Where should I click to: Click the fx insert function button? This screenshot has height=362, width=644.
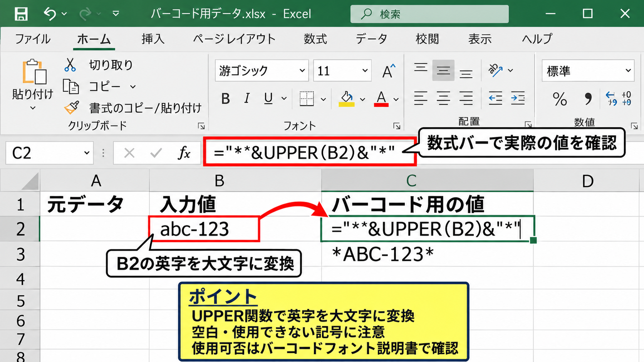pyautogui.click(x=184, y=153)
